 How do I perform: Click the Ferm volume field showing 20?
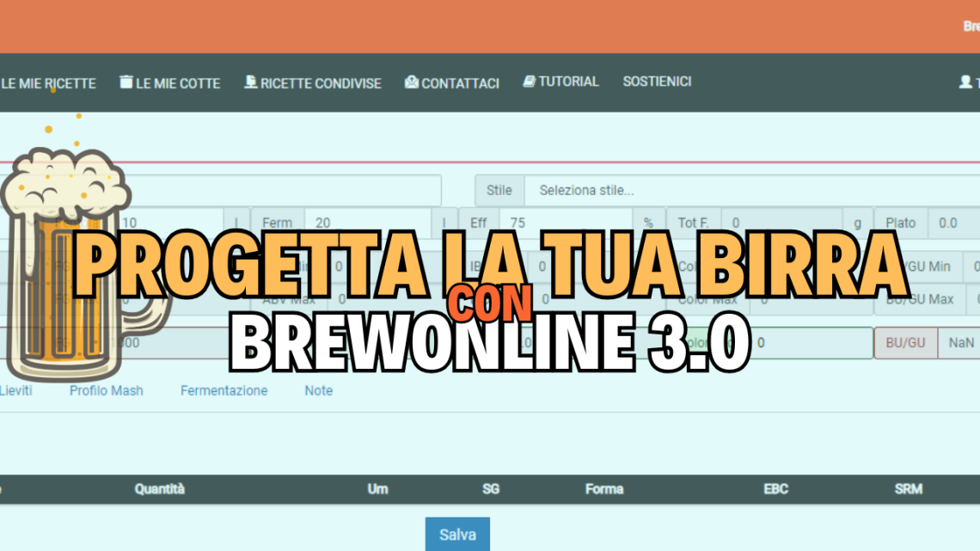(x=368, y=223)
